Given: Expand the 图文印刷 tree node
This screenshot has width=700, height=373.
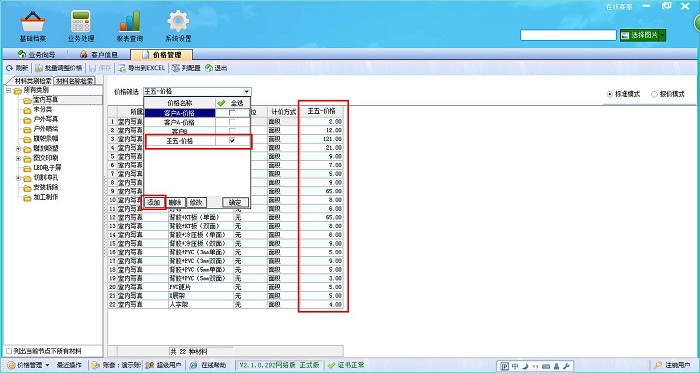Looking at the screenshot, I should tap(18, 158).
